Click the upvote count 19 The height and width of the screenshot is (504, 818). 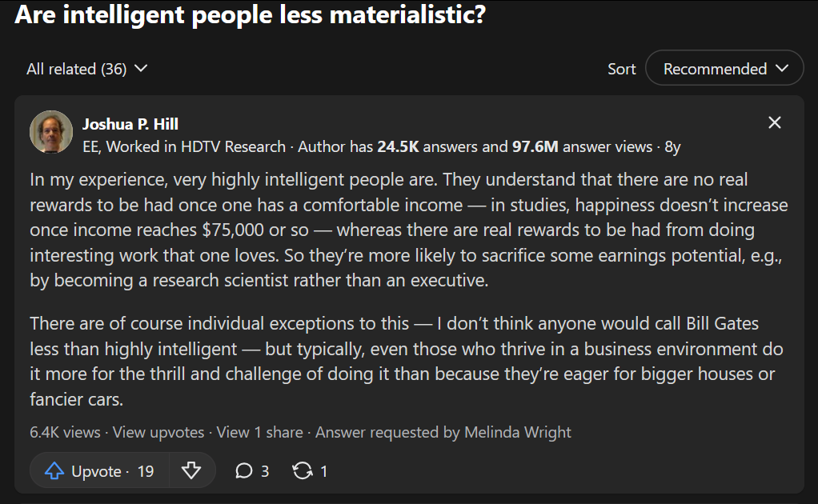[145, 471]
